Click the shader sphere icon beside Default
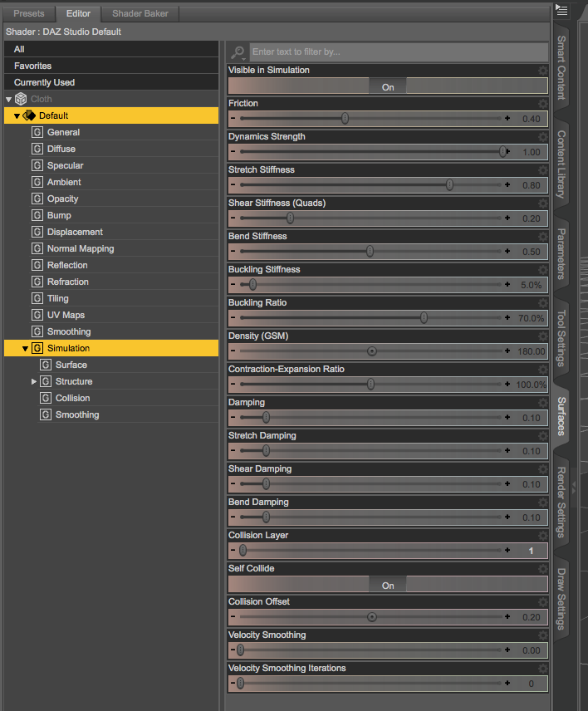The width and height of the screenshot is (588, 711). click(x=29, y=115)
